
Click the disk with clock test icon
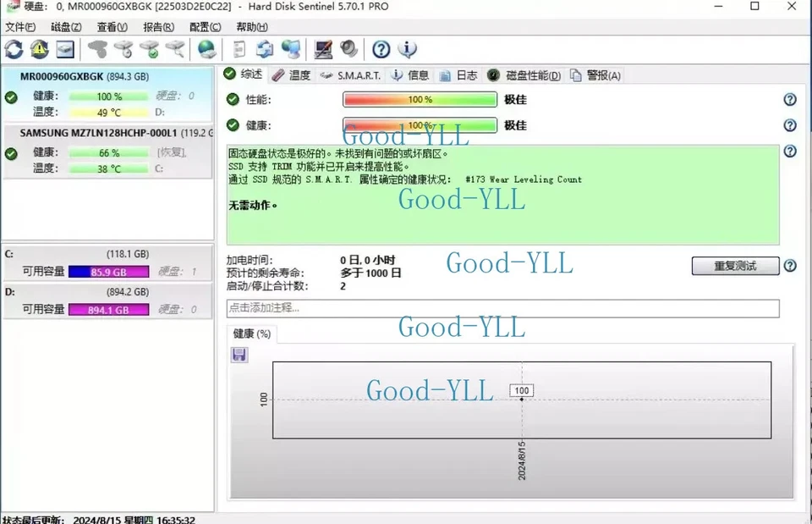coord(123,49)
